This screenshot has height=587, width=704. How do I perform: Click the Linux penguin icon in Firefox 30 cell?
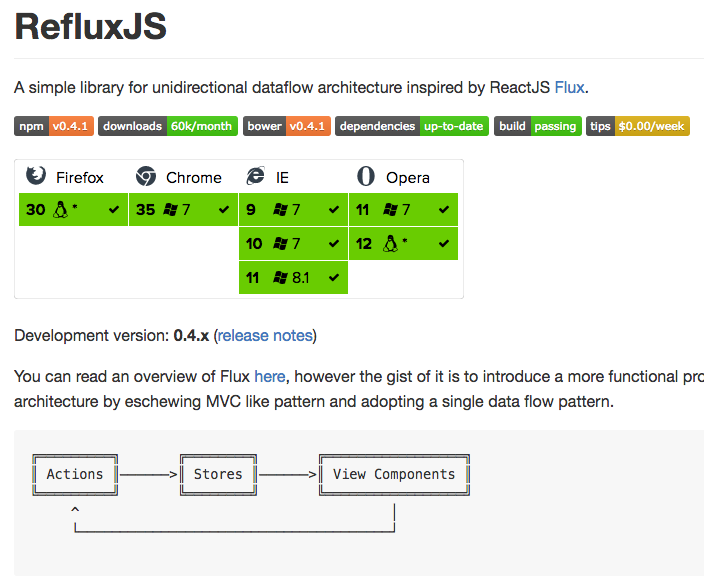click(x=61, y=209)
